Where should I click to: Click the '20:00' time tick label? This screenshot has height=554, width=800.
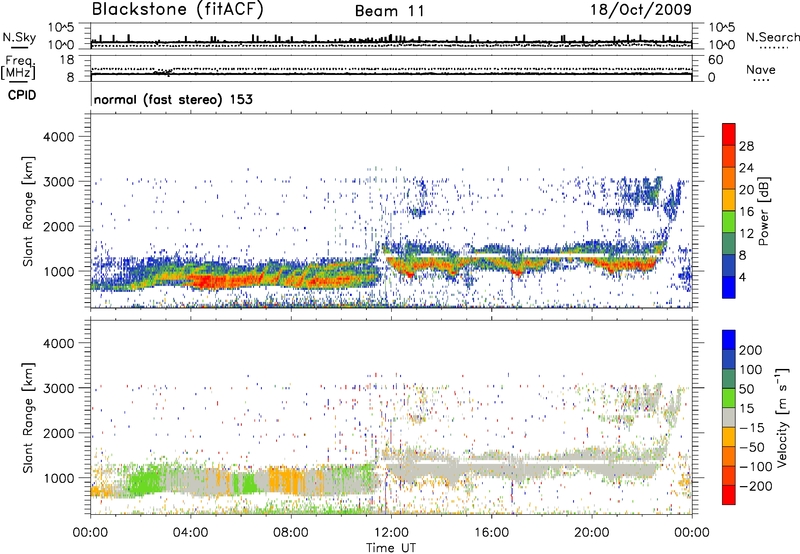pos(591,533)
